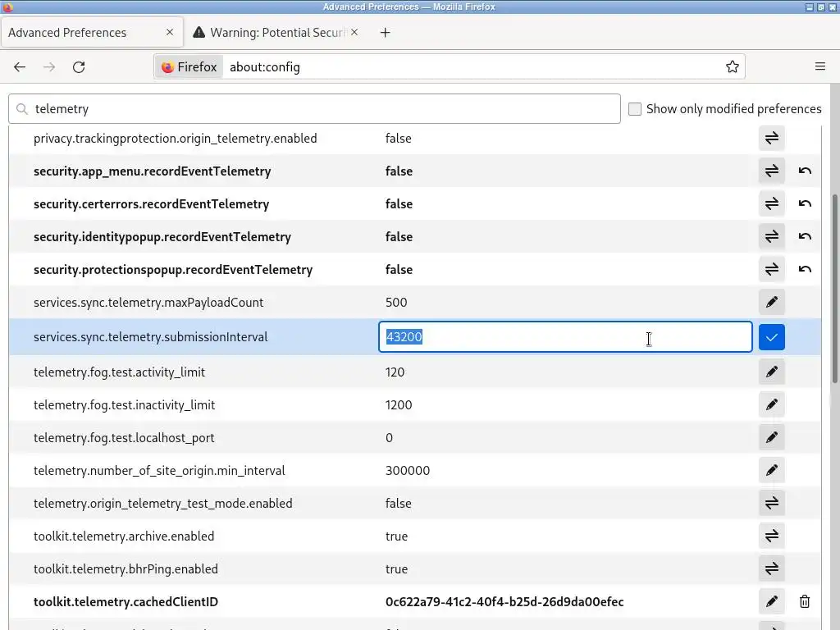
Task: Edit telemetry.fog.test.inactivity_limit with pencil
Action: coord(771,404)
